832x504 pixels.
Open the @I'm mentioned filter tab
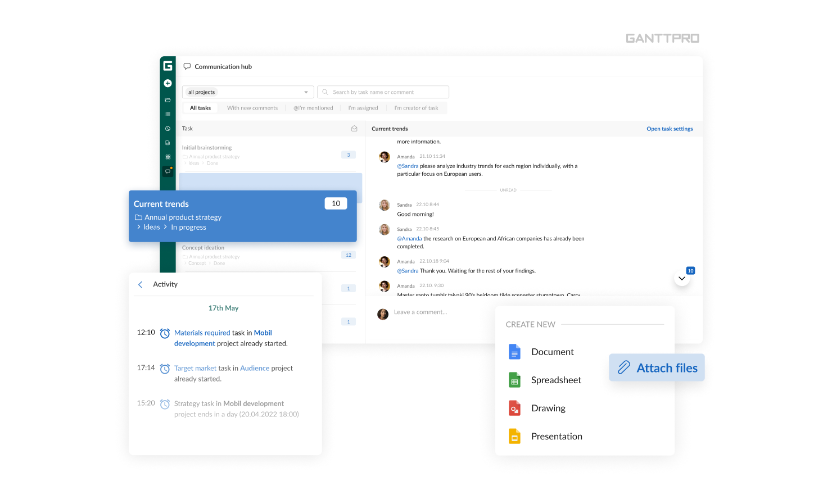(313, 107)
